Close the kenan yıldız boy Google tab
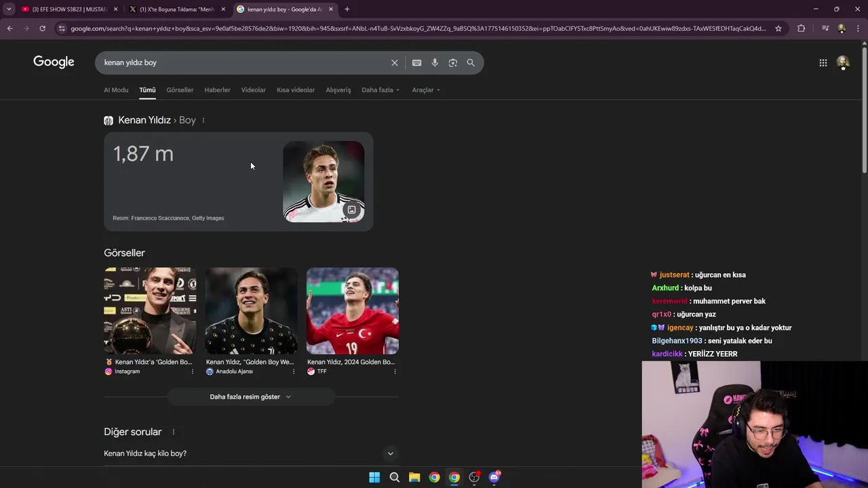 pyautogui.click(x=331, y=9)
